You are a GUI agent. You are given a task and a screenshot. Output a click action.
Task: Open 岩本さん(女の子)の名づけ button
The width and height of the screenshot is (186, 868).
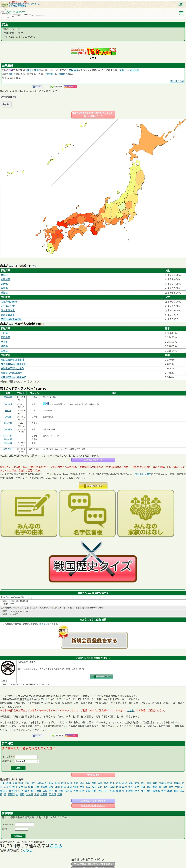point(93,806)
